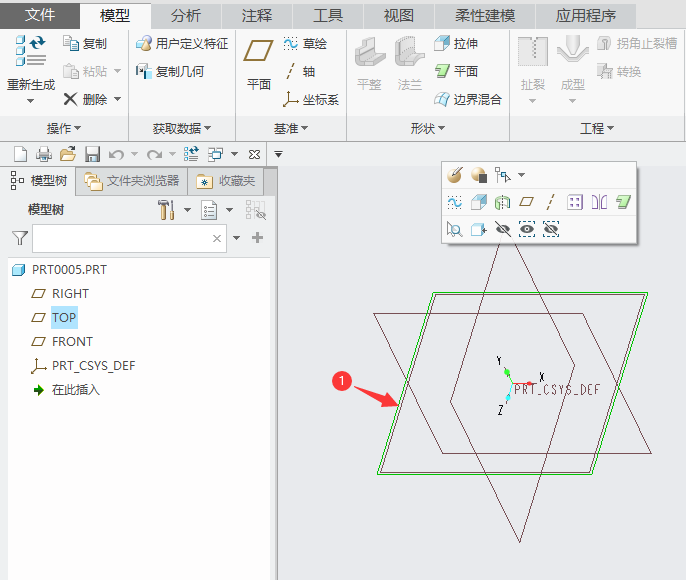This screenshot has width=686, height=580.
Task: Open User-Defined Feature (用户定义特征)
Action: pyautogui.click(x=182, y=43)
